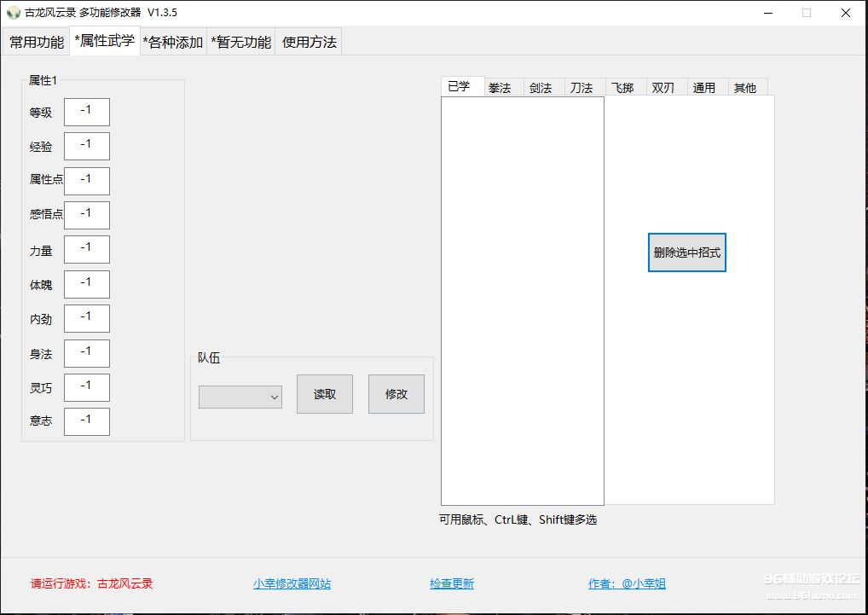
Task: Open the 双刃 skills tab
Action: click(663, 88)
